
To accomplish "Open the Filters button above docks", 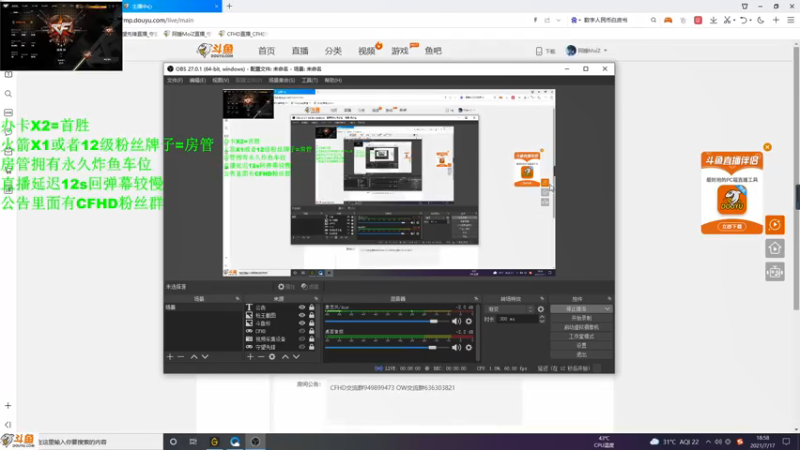I will click(x=310, y=287).
